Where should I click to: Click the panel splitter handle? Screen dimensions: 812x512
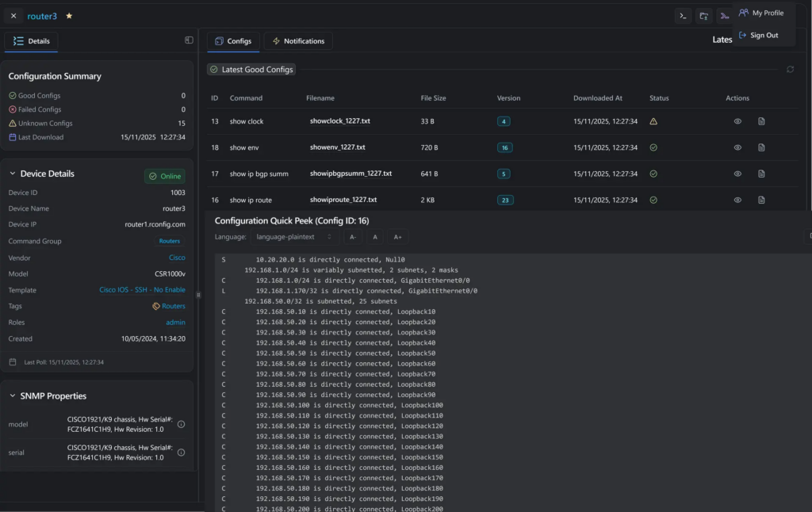(x=198, y=295)
